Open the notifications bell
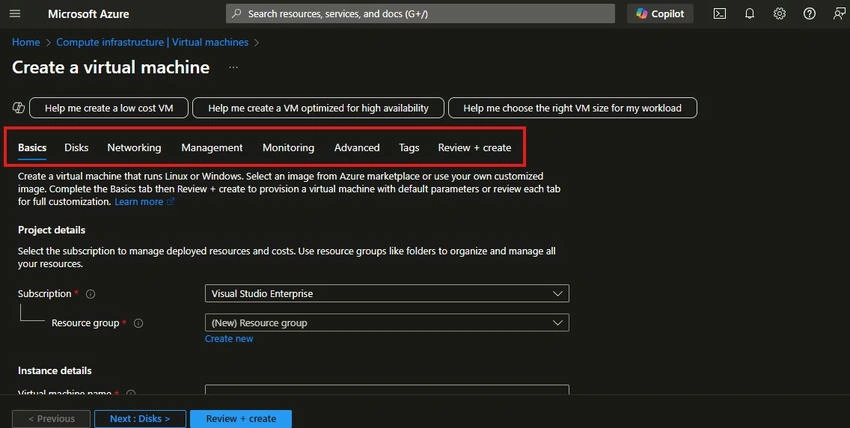This screenshot has height=428, width=850. 749,14
